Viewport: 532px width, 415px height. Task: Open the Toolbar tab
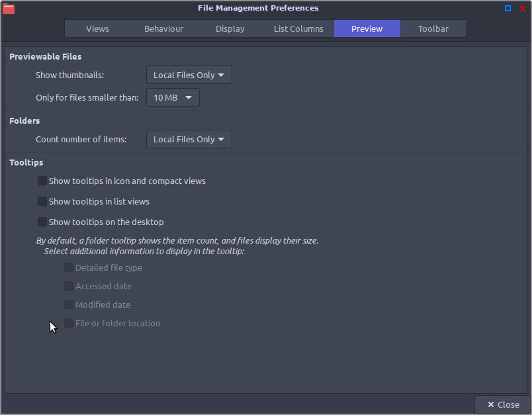tap(433, 28)
